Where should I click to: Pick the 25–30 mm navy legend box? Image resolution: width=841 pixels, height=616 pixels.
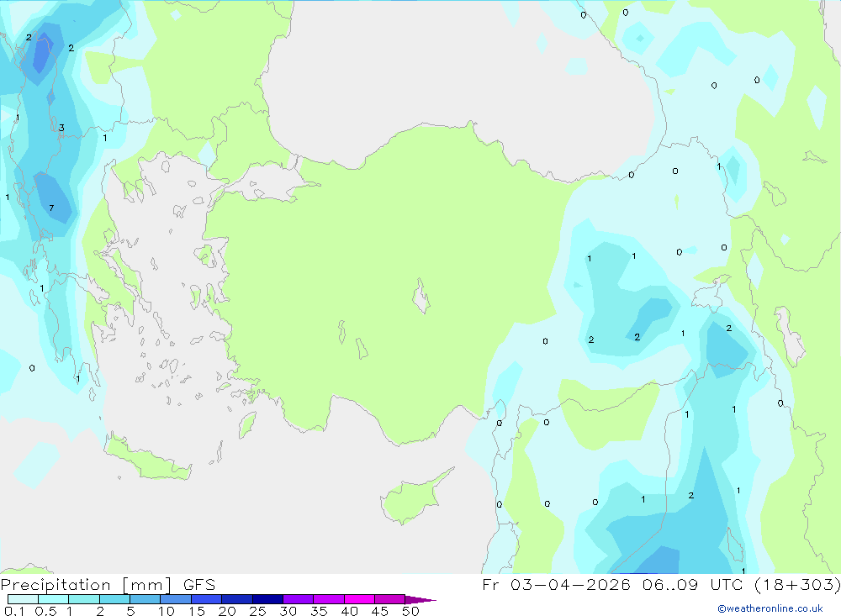tap(267, 599)
